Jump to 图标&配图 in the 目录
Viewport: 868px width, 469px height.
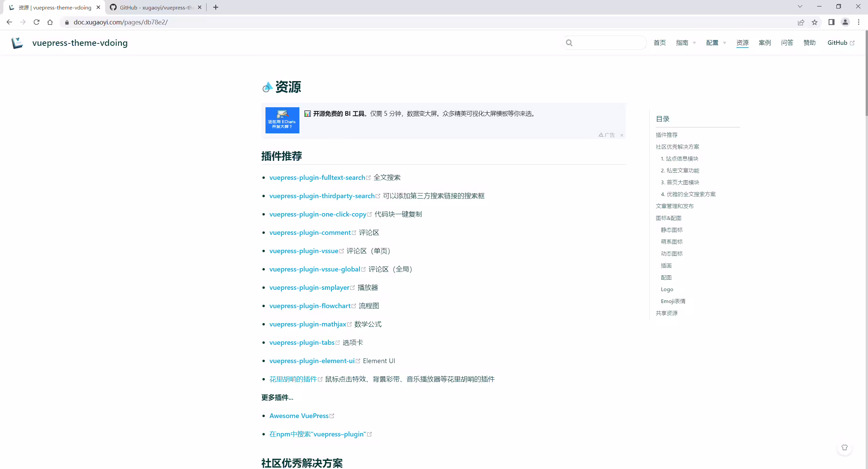(x=669, y=218)
